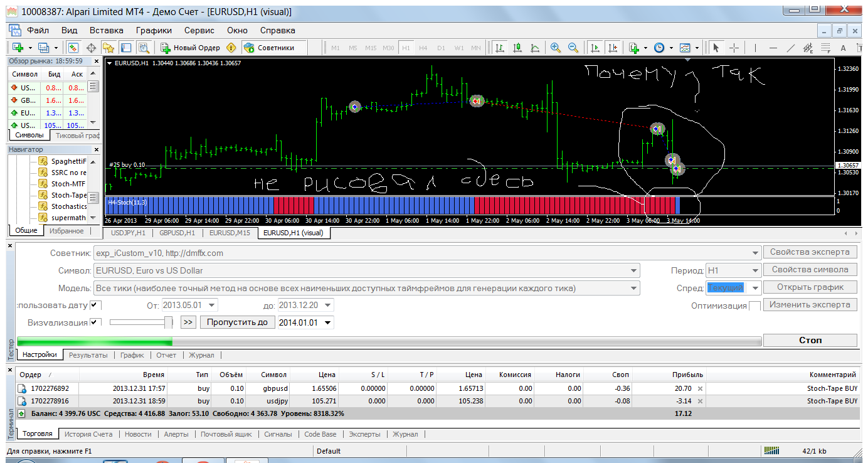Open the Сервис menu
The image size is (868, 463).
click(199, 30)
